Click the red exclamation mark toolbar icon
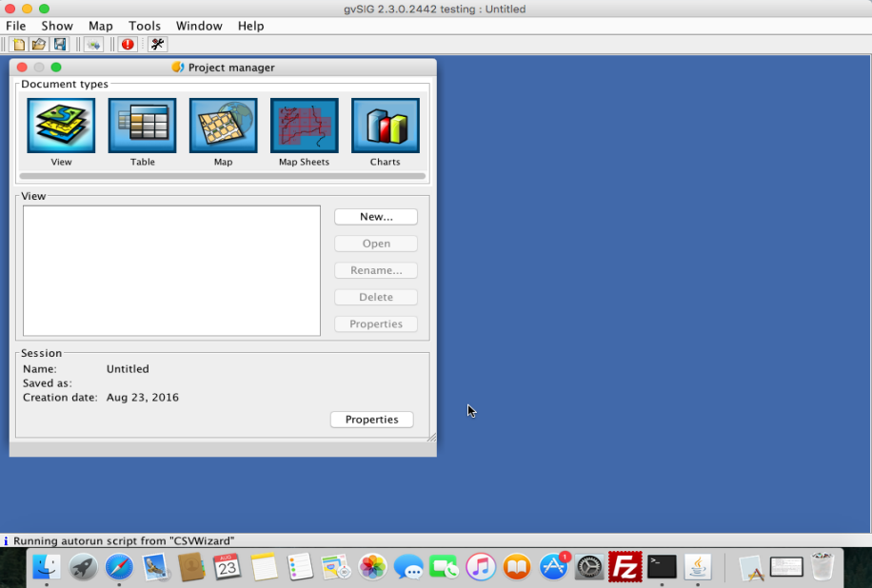 (128, 45)
